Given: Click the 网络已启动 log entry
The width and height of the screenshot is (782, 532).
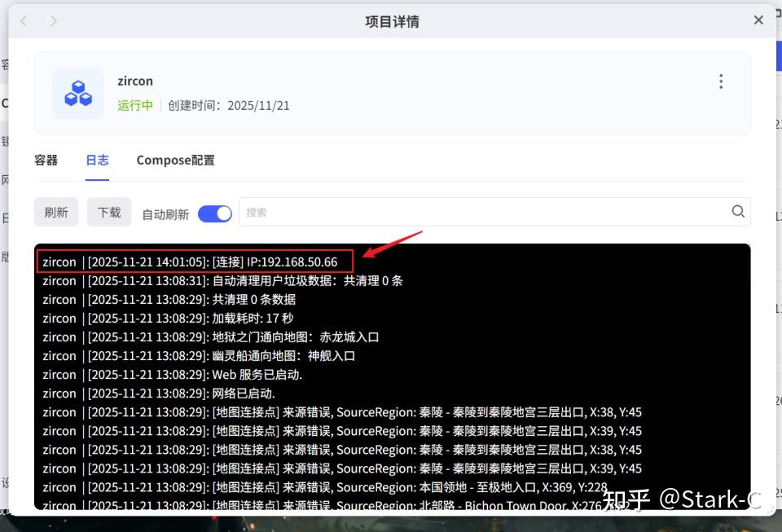Looking at the screenshot, I should [159, 394].
